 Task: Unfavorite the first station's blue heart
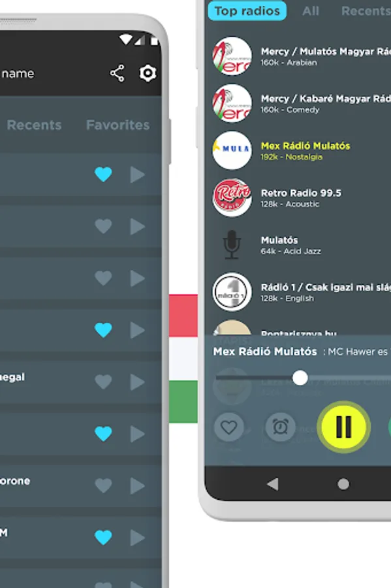click(x=103, y=174)
